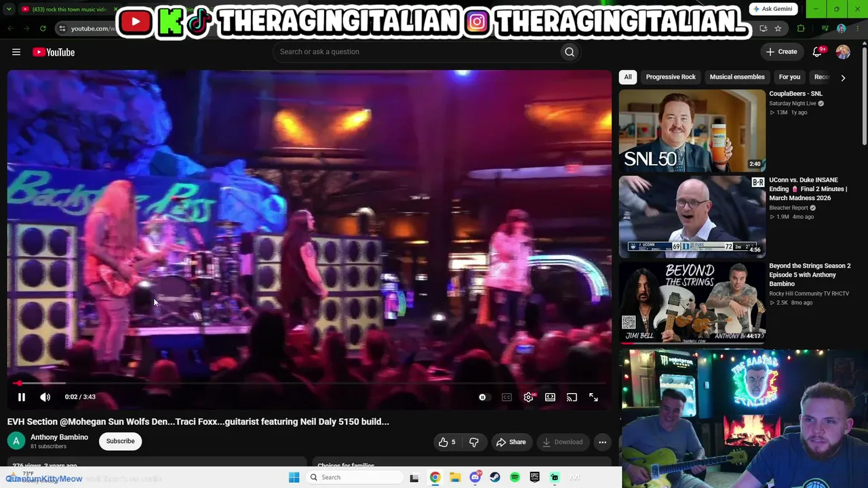Open Saturday Night Live channel
This screenshot has height=488, width=868.
pos(793,104)
